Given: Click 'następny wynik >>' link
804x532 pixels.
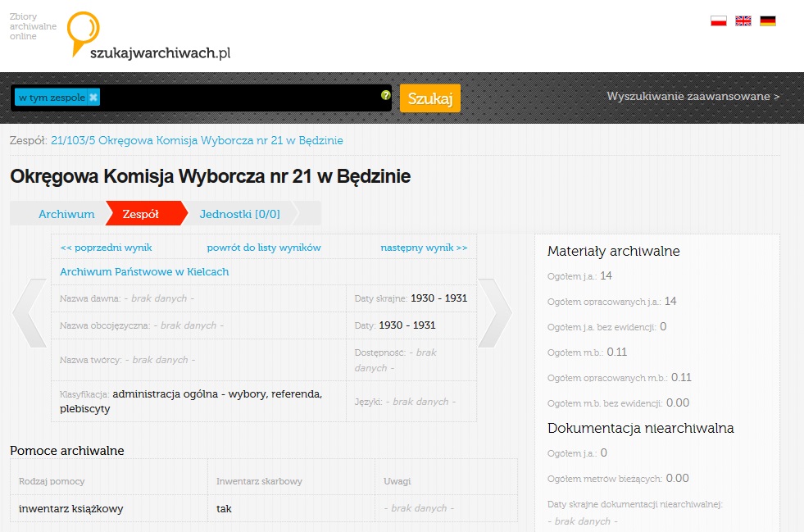Looking at the screenshot, I should [424, 248].
